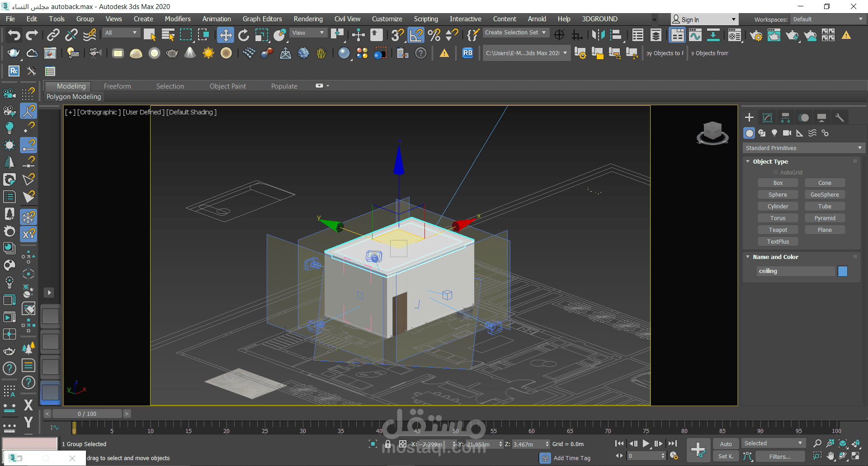Enable the AutoGrid checkbox
The width and height of the screenshot is (868, 466).
point(776,172)
